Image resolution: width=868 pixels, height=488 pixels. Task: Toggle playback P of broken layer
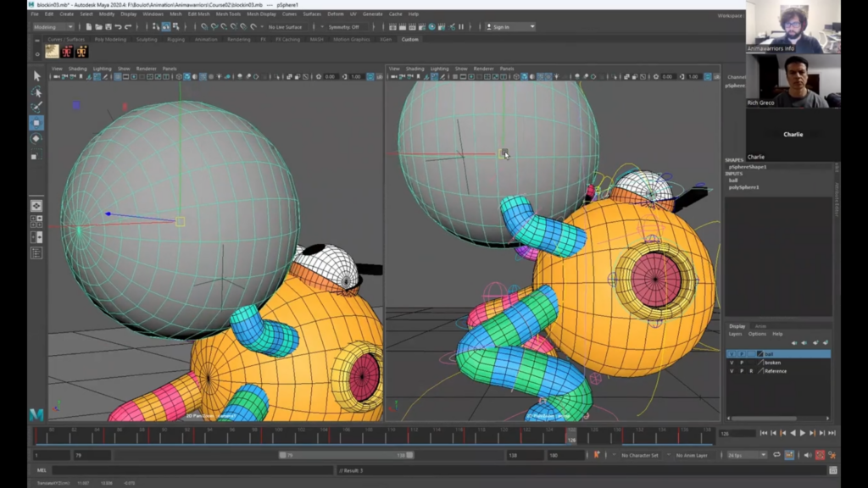pos(742,363)
